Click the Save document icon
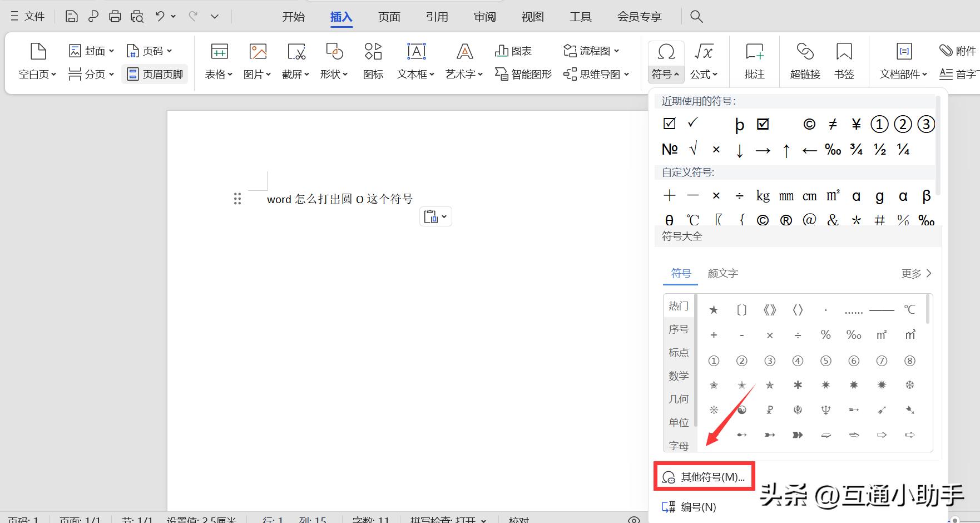 point(71,17)
